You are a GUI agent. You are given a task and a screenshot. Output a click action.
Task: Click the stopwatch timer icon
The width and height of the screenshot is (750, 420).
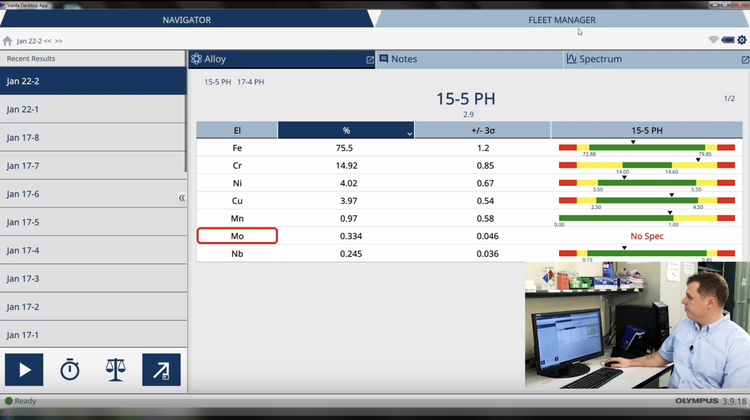[69, 370]
